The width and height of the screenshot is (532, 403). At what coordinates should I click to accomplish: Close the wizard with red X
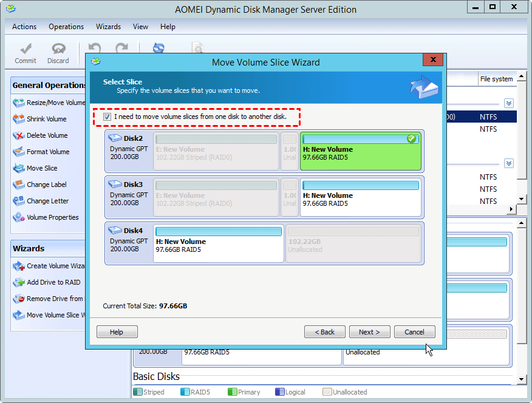(x=433, y=59)
